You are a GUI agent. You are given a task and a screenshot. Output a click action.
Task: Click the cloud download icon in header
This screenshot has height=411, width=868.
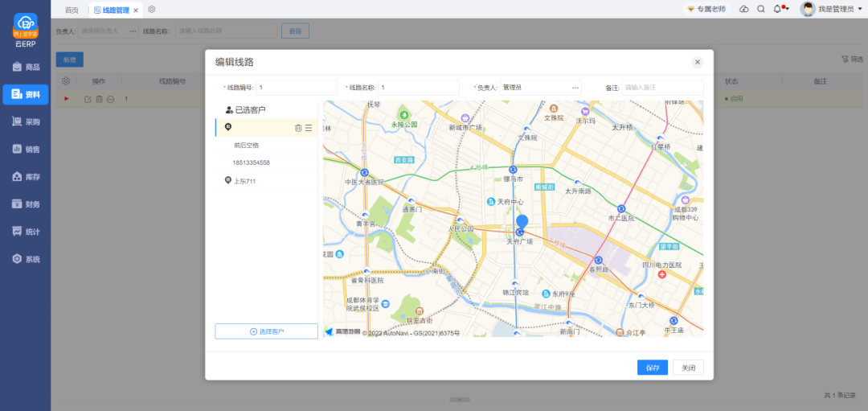744,10
